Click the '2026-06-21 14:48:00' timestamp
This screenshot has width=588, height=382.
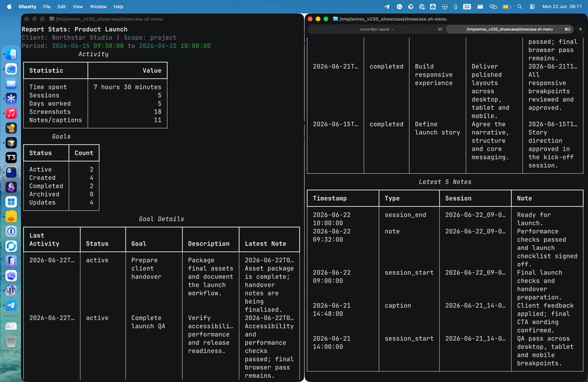(x=331, y=310)
